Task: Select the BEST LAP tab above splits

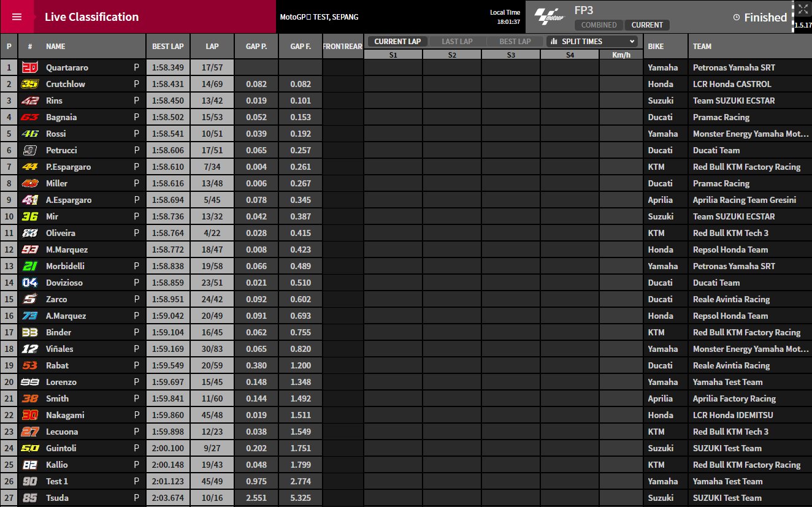Action: (x=515, y=42)
